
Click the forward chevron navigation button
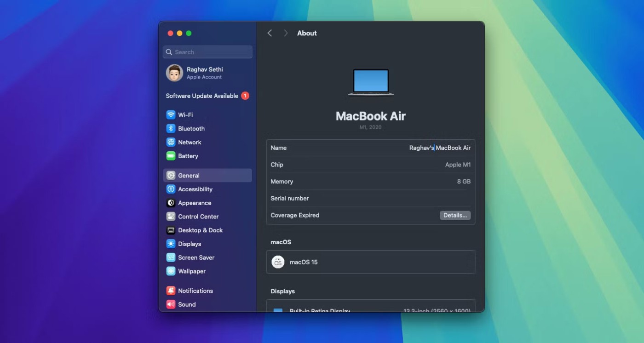click(286, 33)
